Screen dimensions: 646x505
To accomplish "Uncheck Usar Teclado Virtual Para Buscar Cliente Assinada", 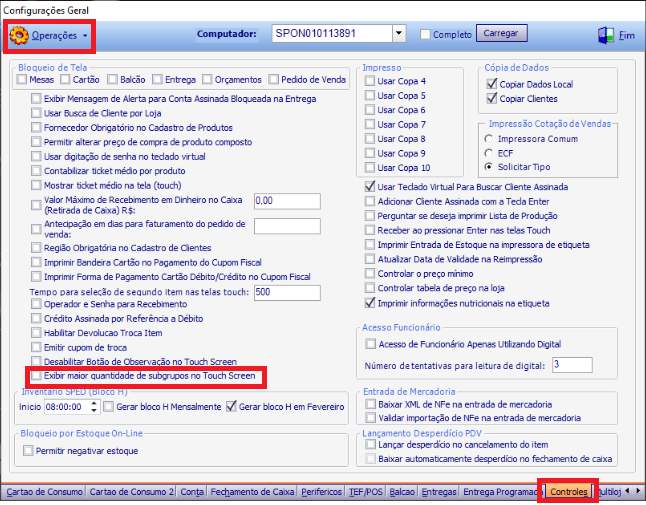I will click(x=370, y=187).
